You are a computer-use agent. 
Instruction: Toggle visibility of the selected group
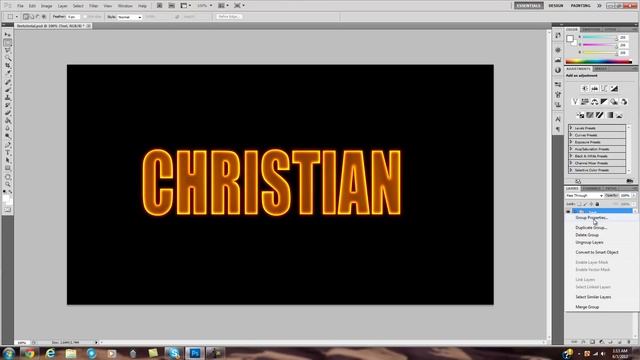click(568, 211)
